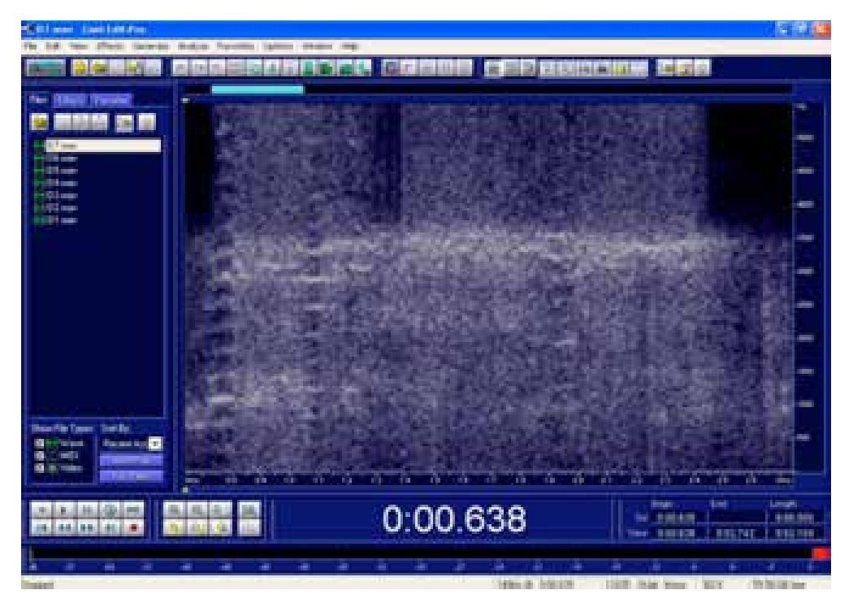Viewport: 853px width, 616px height.
Task: Open the Sort By dropdown
Action: [154, 444]
